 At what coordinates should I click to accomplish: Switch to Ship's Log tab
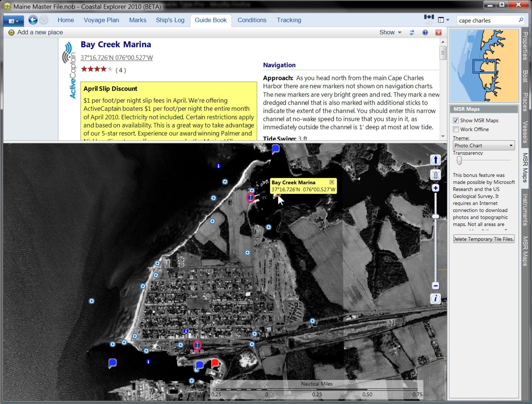point(170,20)
